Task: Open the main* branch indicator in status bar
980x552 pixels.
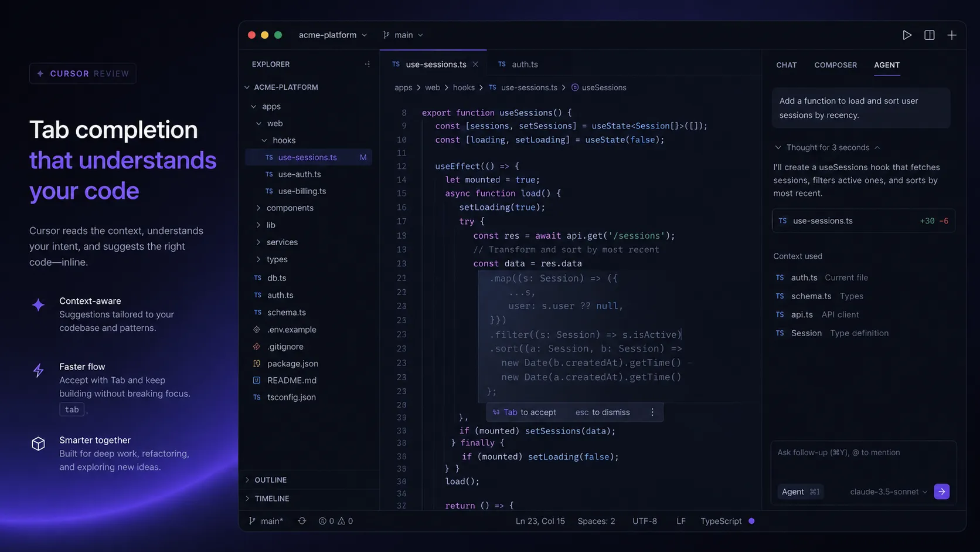Action: [x=266, y=521]
